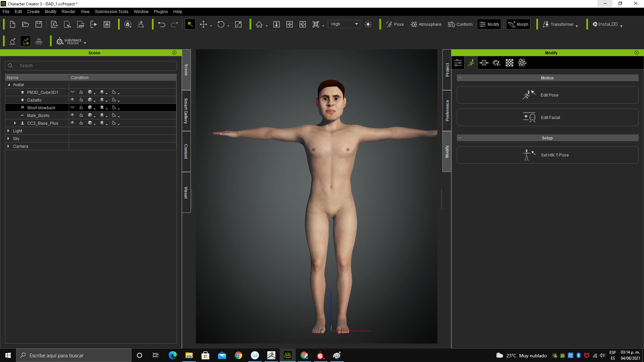Image resolution: width=644 pixels, height=362 pixels.
Task: Open the Motion tab icon in Modify panel
Action: (471, 63)
